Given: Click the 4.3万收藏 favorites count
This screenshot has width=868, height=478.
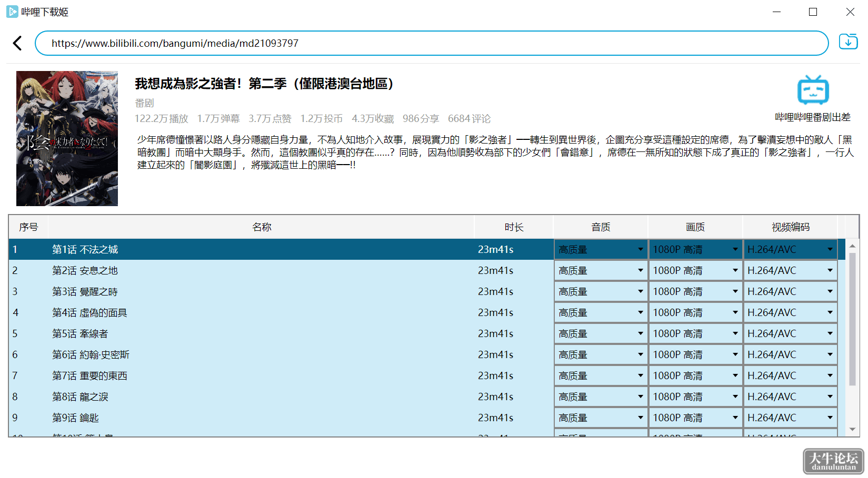Looking at the screenshot, I should click(x=373, y=119).
